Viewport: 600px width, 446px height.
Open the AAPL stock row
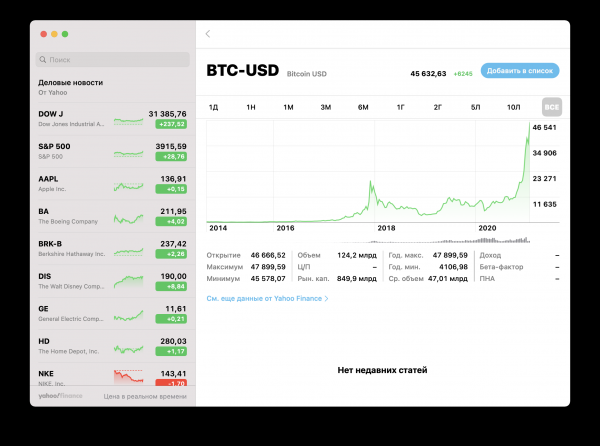112,184
